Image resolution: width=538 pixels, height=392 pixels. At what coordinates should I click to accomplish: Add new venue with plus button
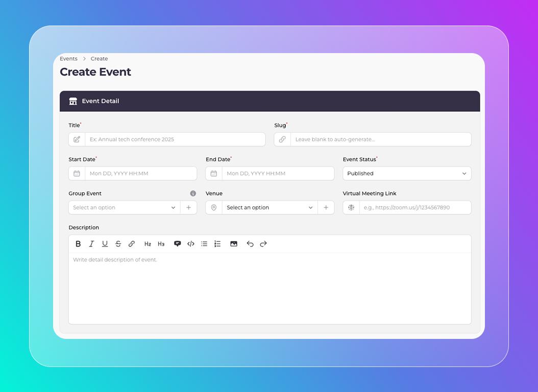[326, 208]
